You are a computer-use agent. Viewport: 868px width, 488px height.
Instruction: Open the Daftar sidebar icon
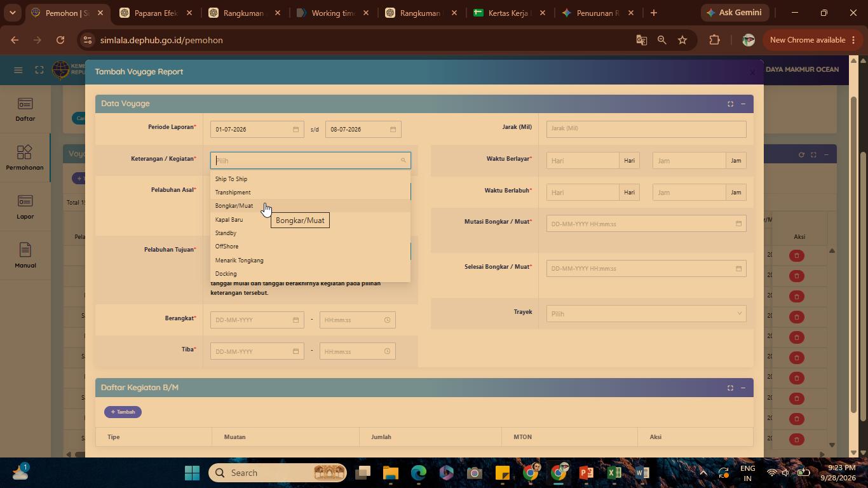point(25,110)
